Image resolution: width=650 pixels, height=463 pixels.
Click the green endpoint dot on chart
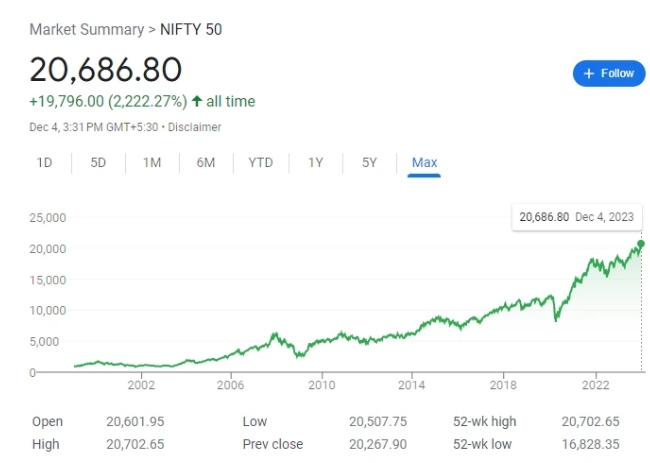pos(641,243)
